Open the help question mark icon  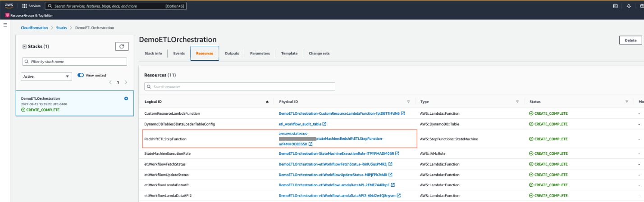[x=642, y=6]
